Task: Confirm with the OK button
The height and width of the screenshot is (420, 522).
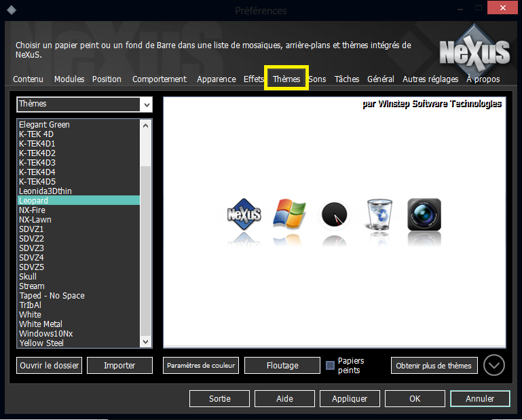Action: (x=415, y=399)
